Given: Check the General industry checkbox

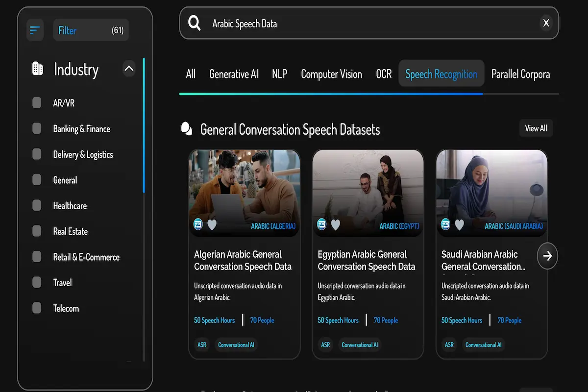Looking at the screenshot, I should (37, 180).
